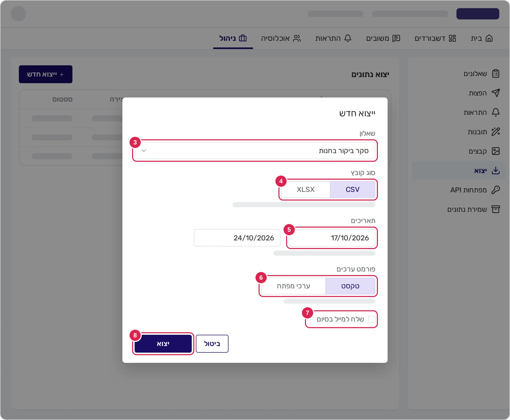Viewport: 510px width, 420px height.
Task: Click the population people icon
Action: tap(297, 38)
